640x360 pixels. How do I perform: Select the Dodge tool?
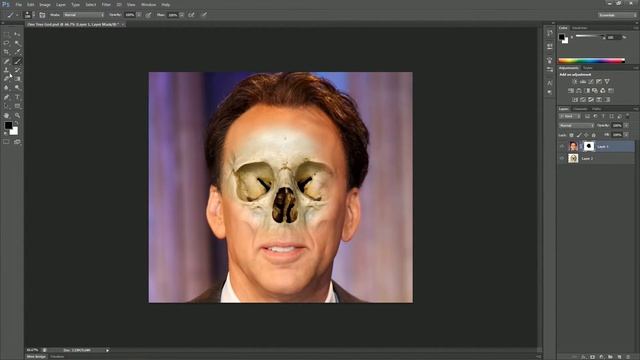point(17,88)
